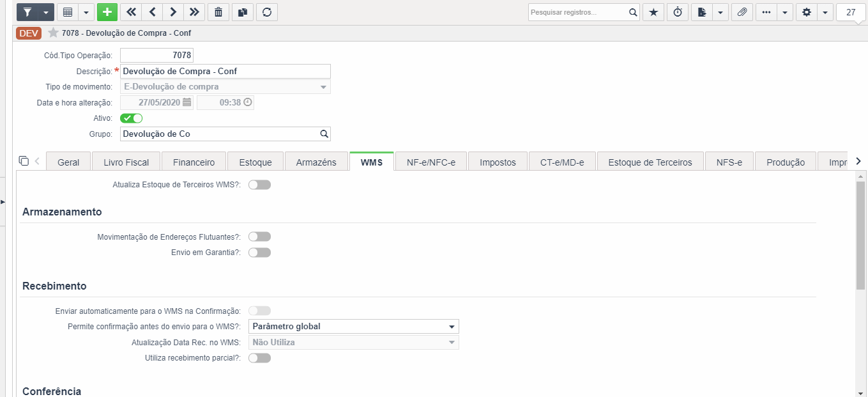
Task: Click the vertical scrollbar thumb
Action: coord(860,235)
